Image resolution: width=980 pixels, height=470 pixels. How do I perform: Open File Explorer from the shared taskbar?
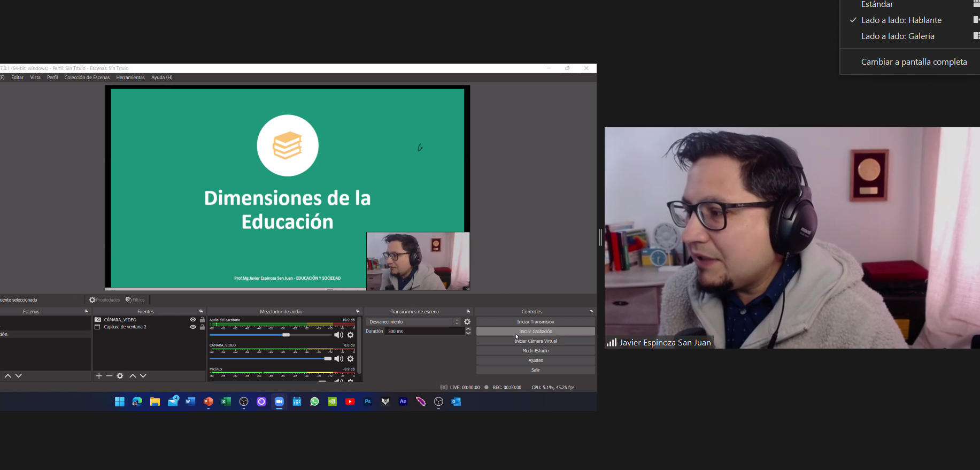tap(155, 402)
